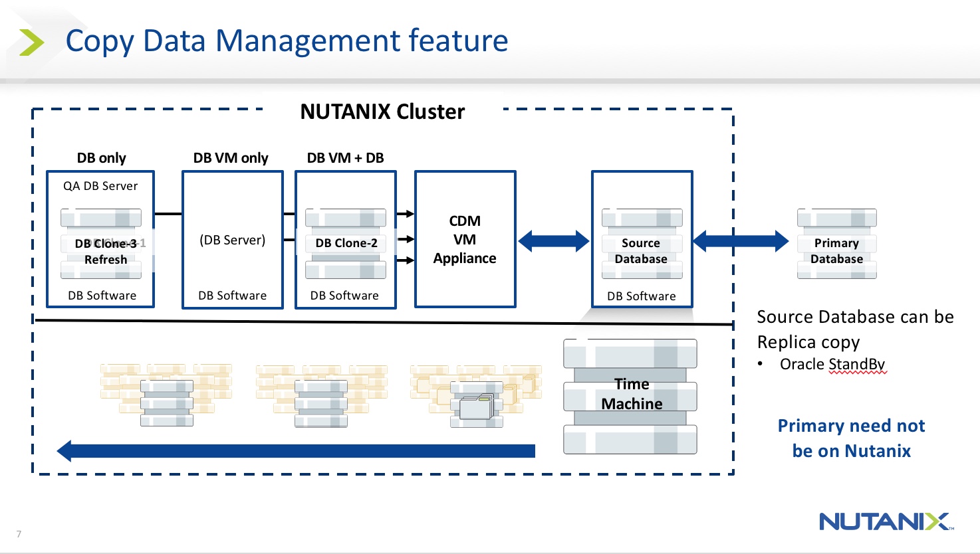980x554 pixels.
Task: Click the Nutanix logo
Action: click(886, 521)
